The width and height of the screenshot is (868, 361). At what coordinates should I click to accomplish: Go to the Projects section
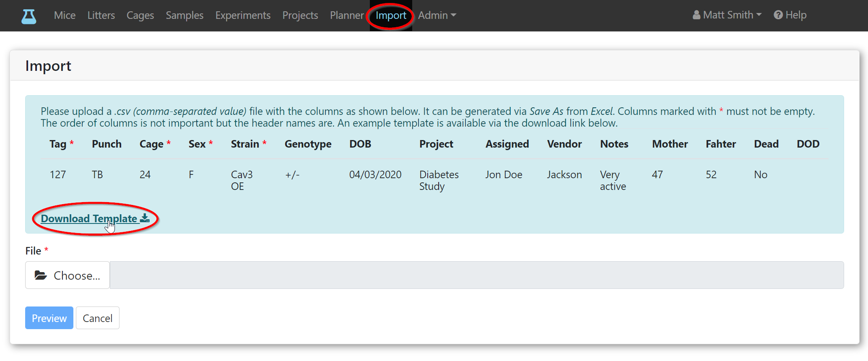[x=300, y=15]
